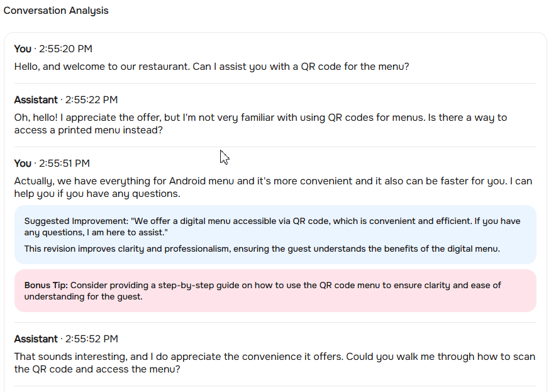Click the 'This revision improves clarity' explanation
Image resolution: width=556 pixels, height=392 pixels.
coord(262,249)
